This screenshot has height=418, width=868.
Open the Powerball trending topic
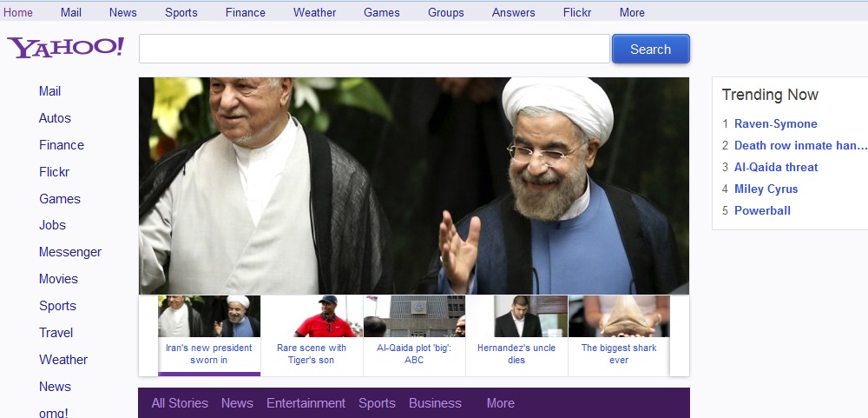(x=762, y=210)
